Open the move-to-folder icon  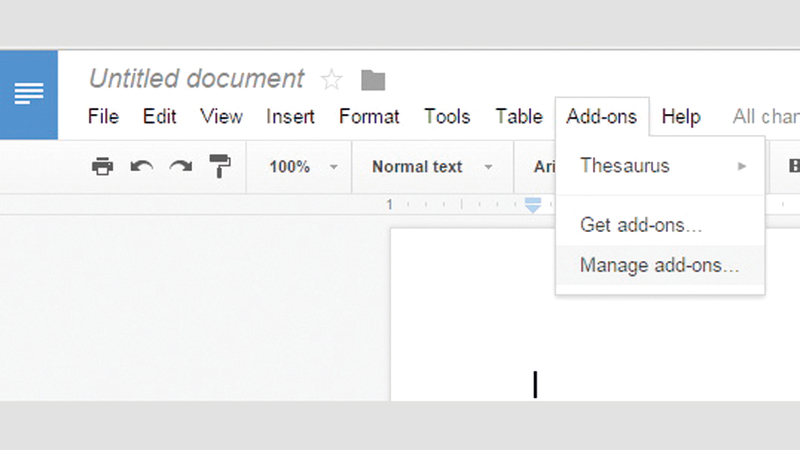click(x=373, y=80)
